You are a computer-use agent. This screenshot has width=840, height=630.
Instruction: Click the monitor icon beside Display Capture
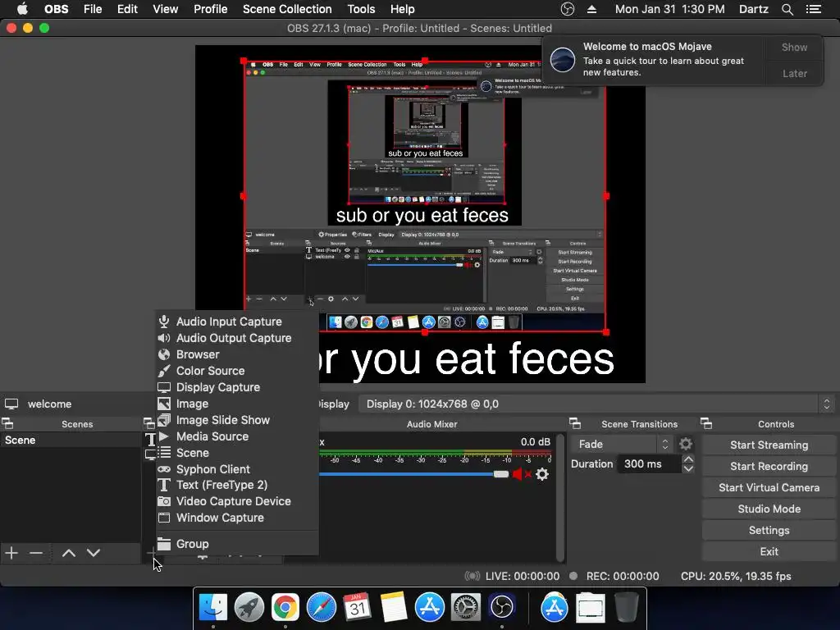(164, 387)
